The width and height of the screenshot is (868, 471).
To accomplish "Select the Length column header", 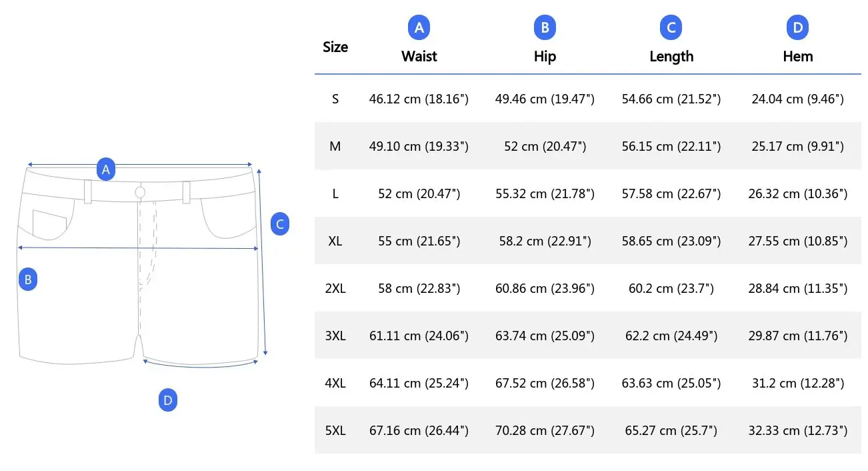I will coord(671,57).
